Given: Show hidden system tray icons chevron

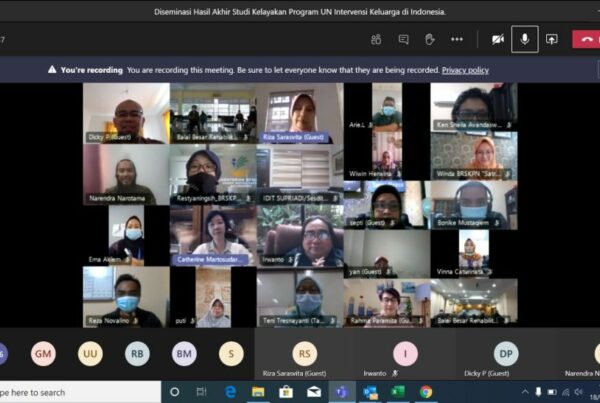Looking at the screenshot, I should click(525, 392).
